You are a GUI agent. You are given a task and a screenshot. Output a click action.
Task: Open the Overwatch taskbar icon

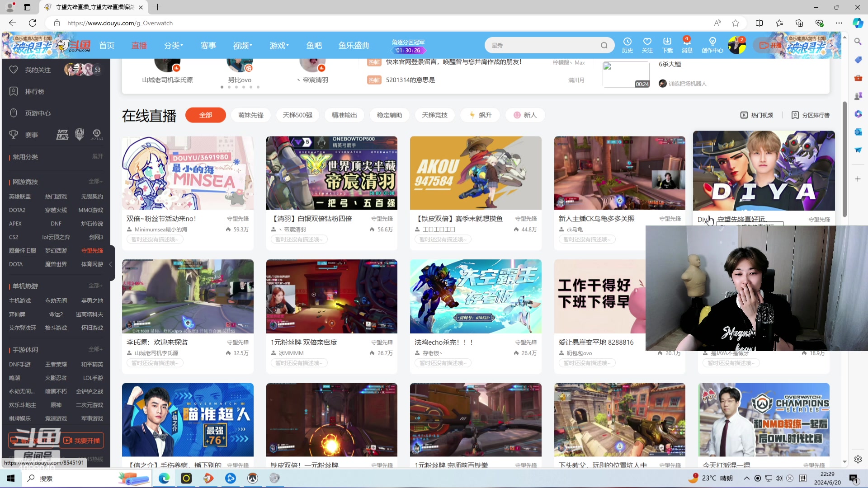pyautogui.click(x=252, y=478)
